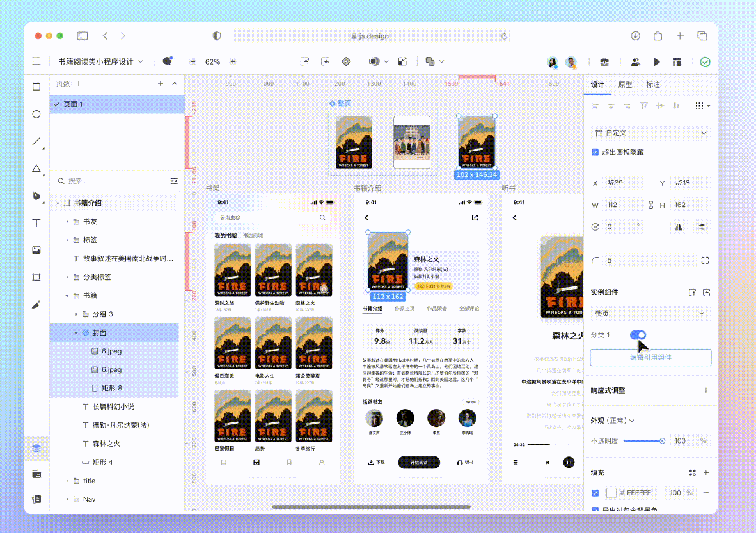Image resolution: width=756 pixels, height=533 pixels.
Task: Click the canvas horizontal scrollbar
Action: click(371, 507)
